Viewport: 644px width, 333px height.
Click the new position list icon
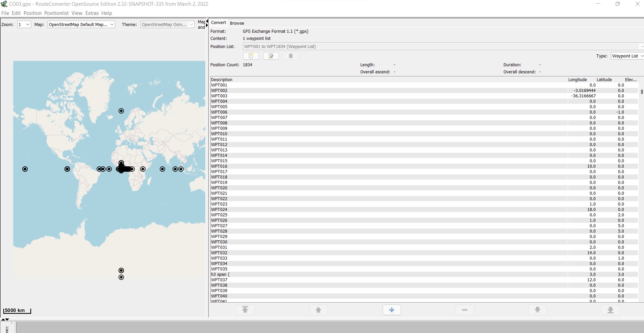(251, 56)
